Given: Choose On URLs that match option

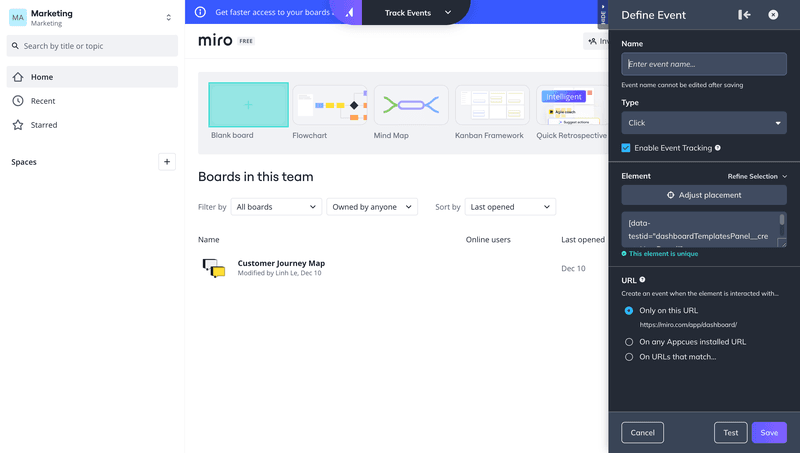Looking at the screenshot, I should click(628, 357).
